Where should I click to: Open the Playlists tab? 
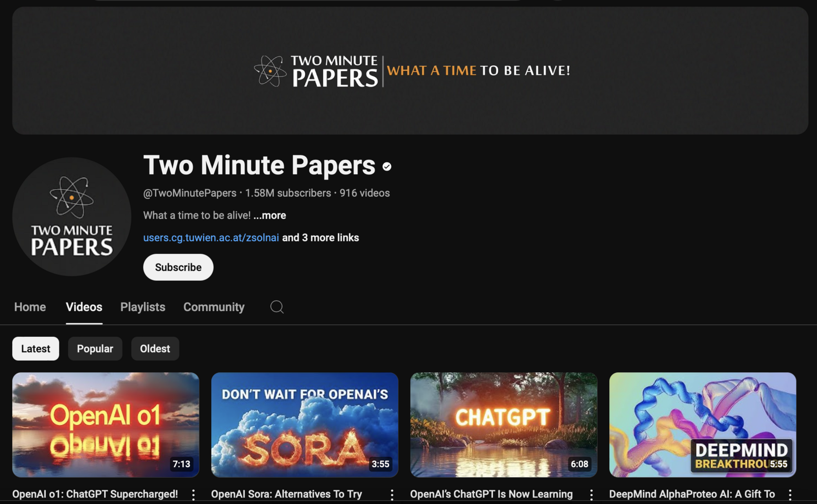[x=143, y=307]
